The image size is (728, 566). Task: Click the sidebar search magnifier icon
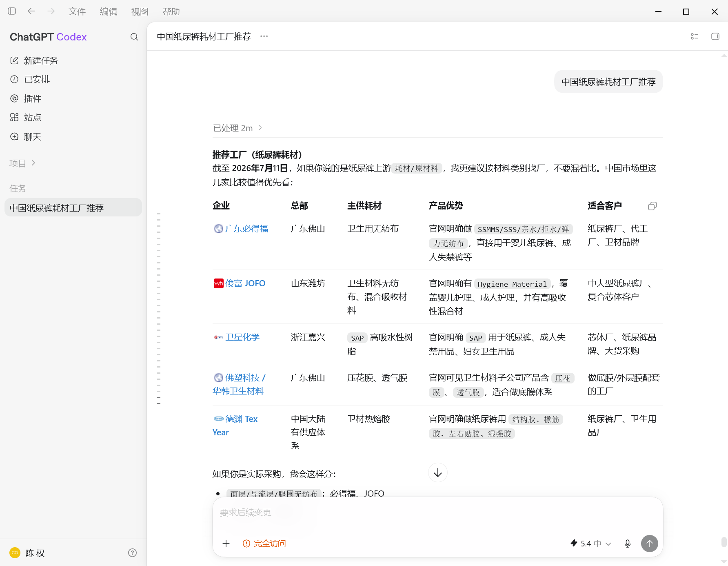click(x=134, y=37)
